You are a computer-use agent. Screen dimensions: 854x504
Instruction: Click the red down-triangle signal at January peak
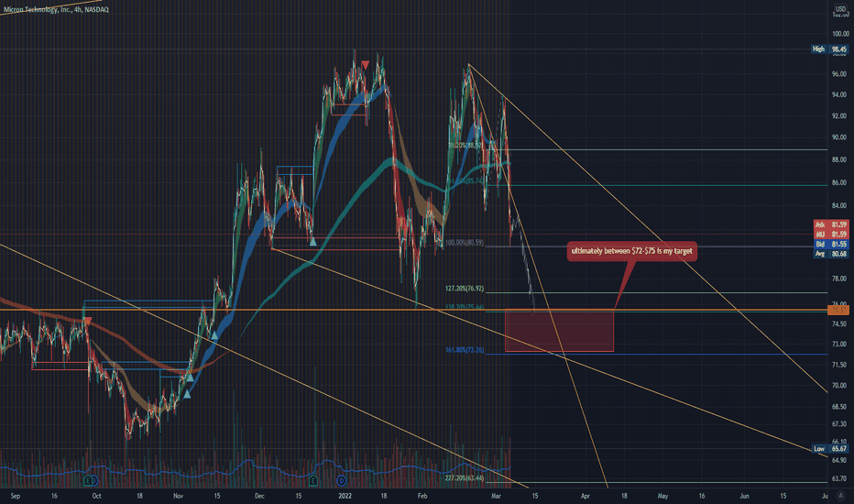coord(366,65)
